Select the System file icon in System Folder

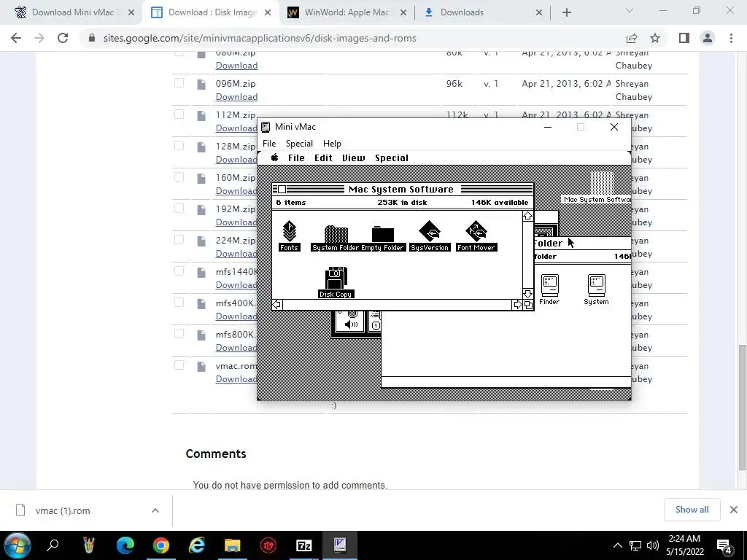[x=596, y=286]
